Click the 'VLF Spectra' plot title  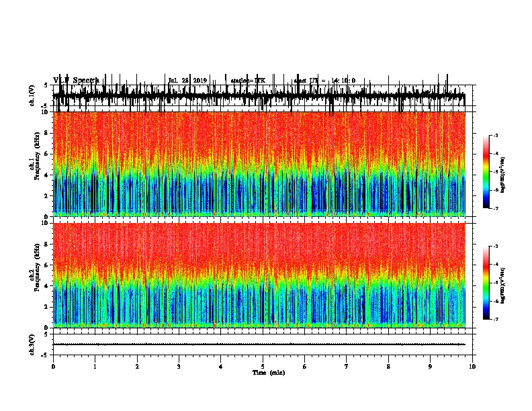click(76, 80)
